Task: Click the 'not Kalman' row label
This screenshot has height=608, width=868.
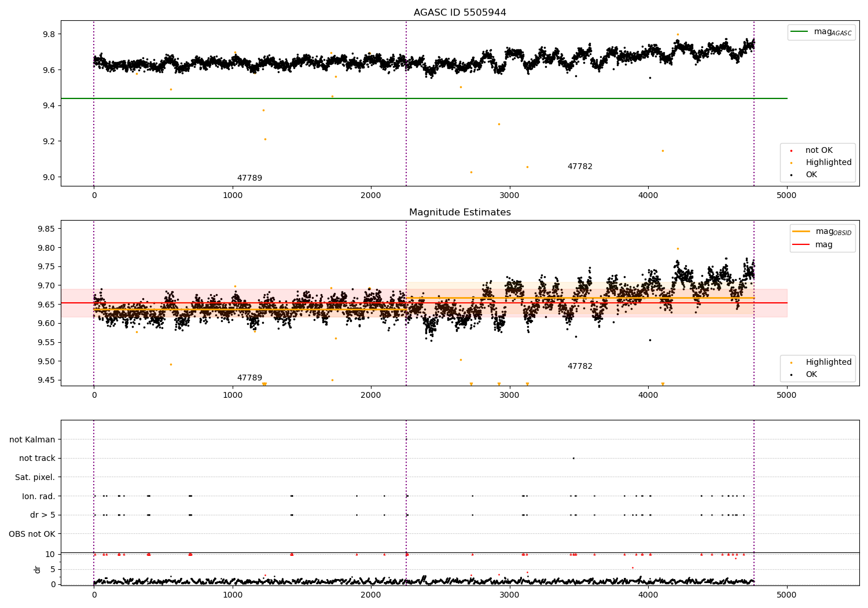Action: click(32, 440)
